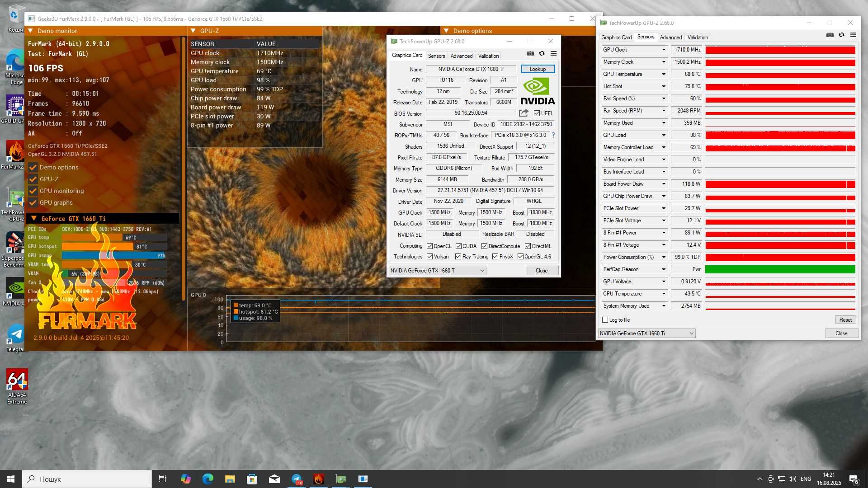Toggle the GPU graphs checkbox

pyautogui.click(x=33, y=202)
